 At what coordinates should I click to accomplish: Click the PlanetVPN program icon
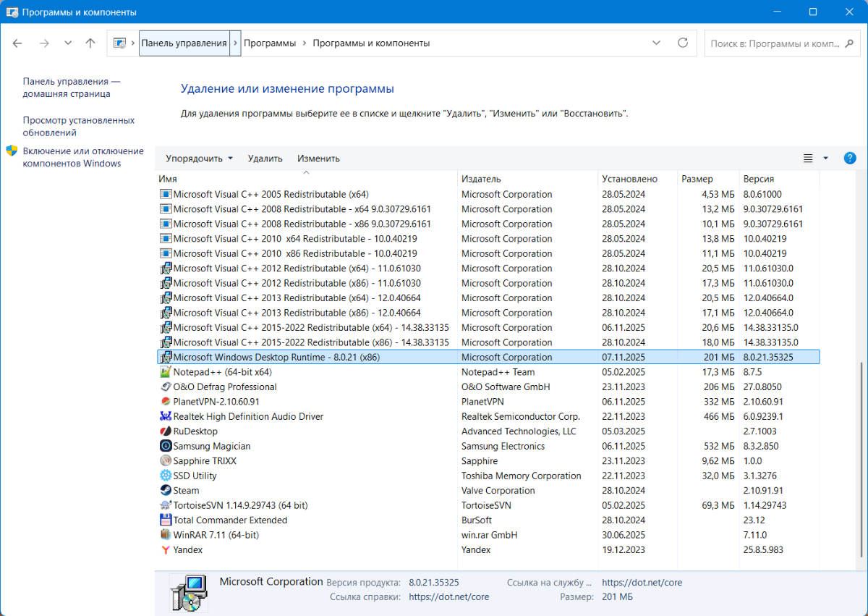166,402
